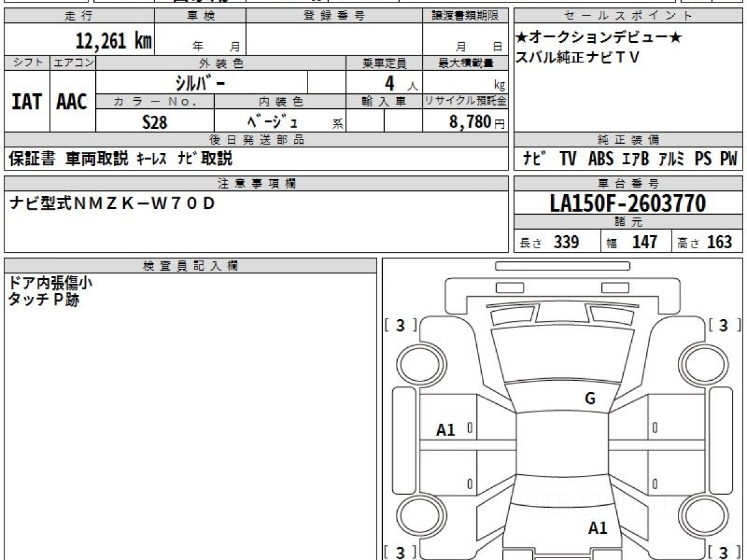Select the 幅 147 dimension cell
Screen dimensions: 747x560
click(x=636, y=241)
